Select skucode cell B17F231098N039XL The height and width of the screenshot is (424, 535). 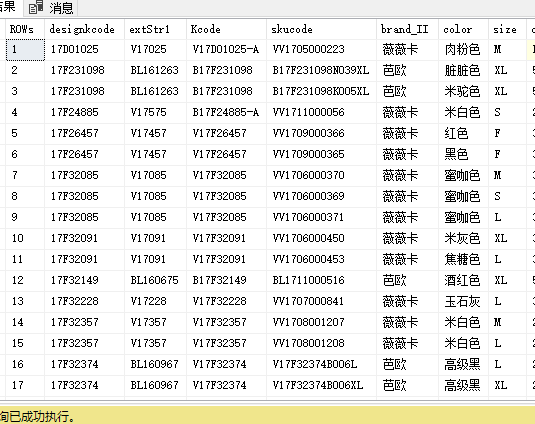[321, 71]
